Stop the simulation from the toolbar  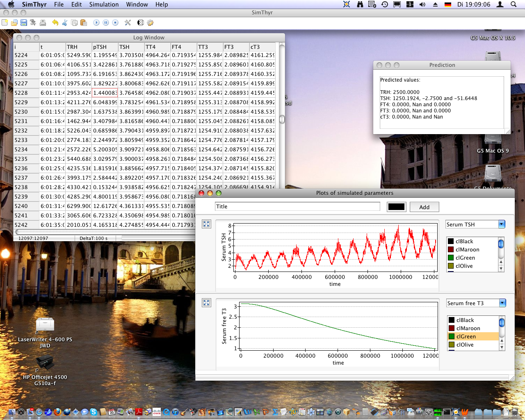click(115, 23)
